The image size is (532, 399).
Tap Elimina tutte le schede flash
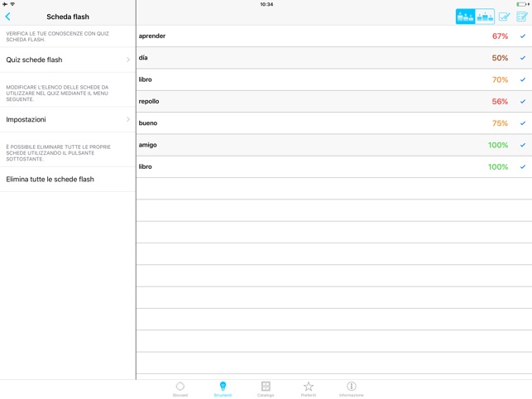pyautogui.click(x=68, y=180)
